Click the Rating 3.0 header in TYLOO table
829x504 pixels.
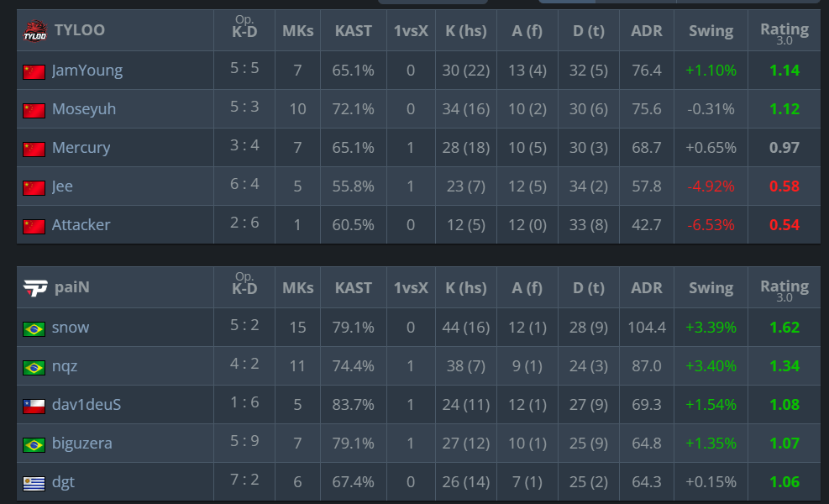tap(784, 33)
